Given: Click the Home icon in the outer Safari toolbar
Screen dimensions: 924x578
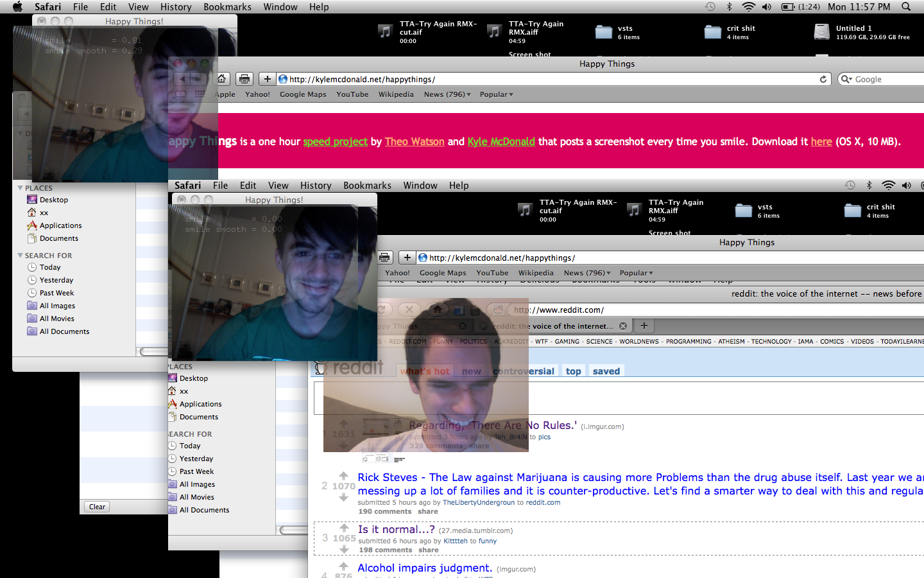Looking at the screenshot, I should (221, 79).
